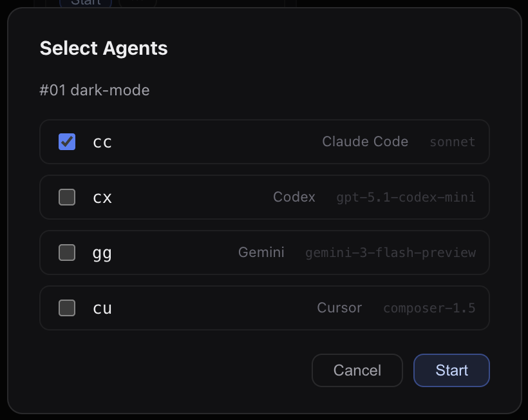528x420 pixels.
Task: Click the '#01 dark-mode' task label
Action: [95, 90]
